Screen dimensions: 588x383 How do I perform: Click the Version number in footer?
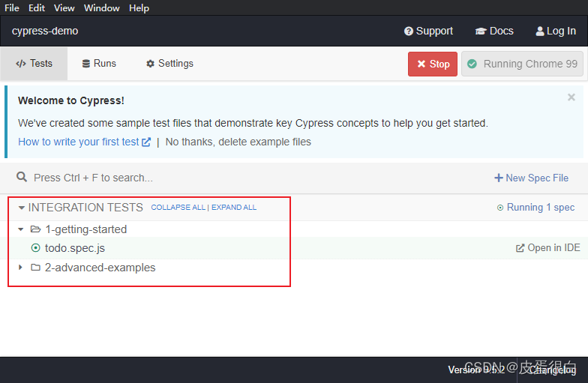[477, 370]
